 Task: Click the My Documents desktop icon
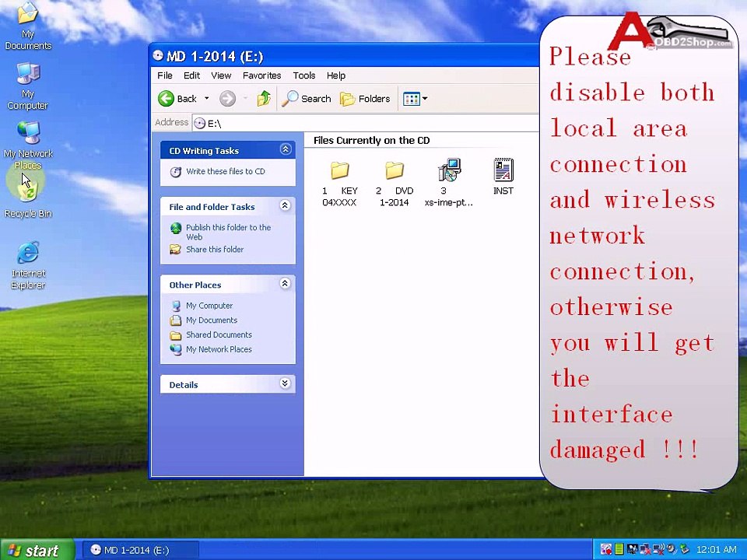[28, 26]
